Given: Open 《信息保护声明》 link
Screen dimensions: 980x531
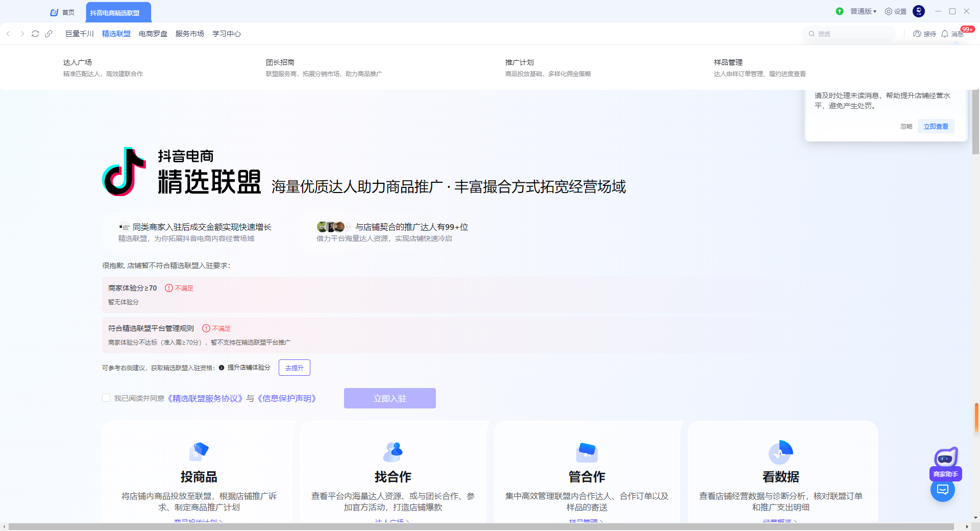Looking at the screenshot, I should (x=287, y=398).
